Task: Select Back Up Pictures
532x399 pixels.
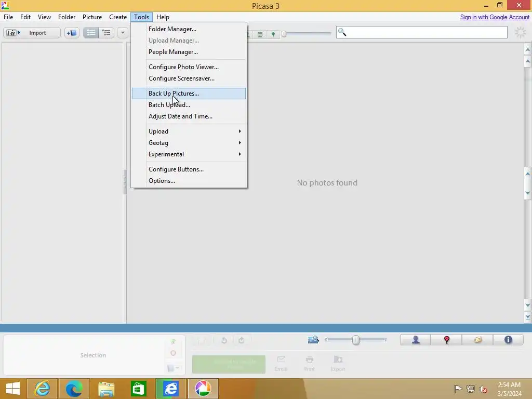Action: (189, 94)
